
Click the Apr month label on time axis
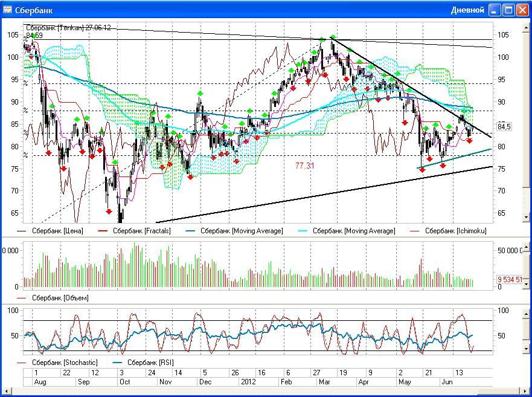click(x=364, y=382)
